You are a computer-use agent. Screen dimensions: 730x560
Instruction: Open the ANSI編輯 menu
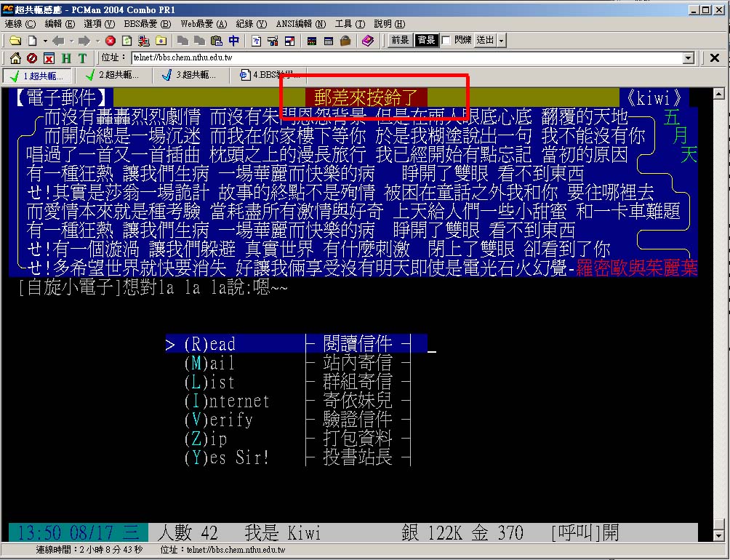click(x=300, y=24)
